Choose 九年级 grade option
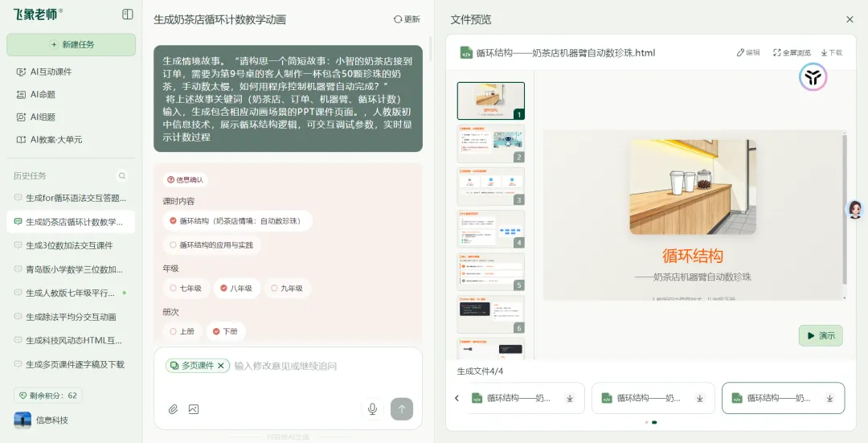This screenshot has height=443, width=868. point(287,288)
